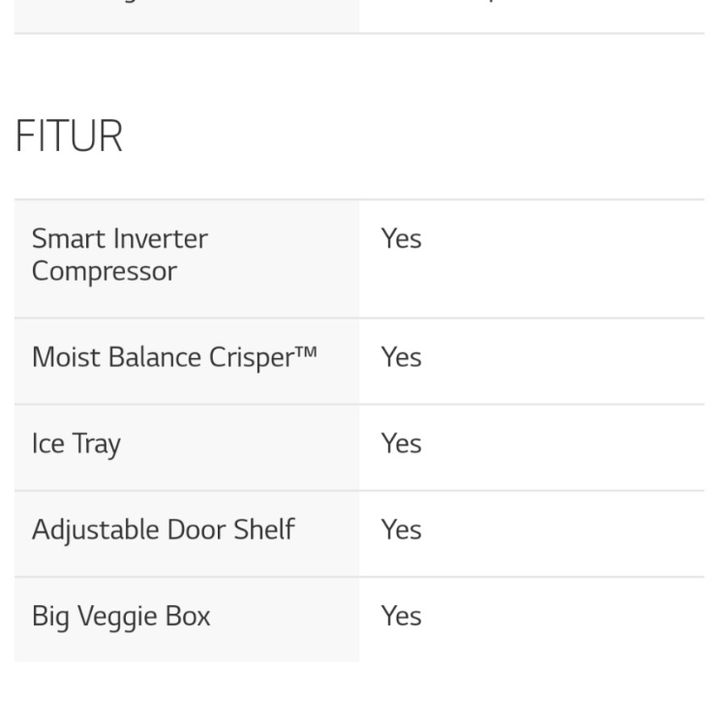This screenshot has height=726, width=726.
Task: Select the Big Veggie Box label
Action: (x=121, y=617)
